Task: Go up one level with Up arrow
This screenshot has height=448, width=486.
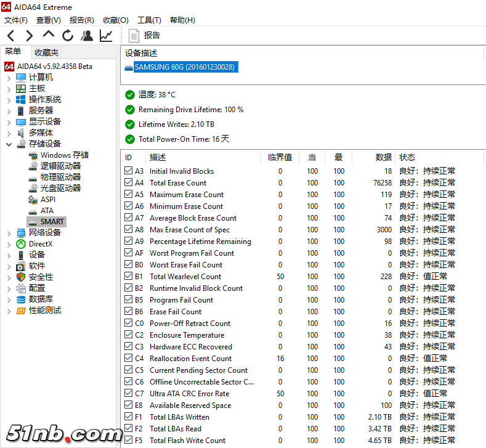Action: click(49, 35)
